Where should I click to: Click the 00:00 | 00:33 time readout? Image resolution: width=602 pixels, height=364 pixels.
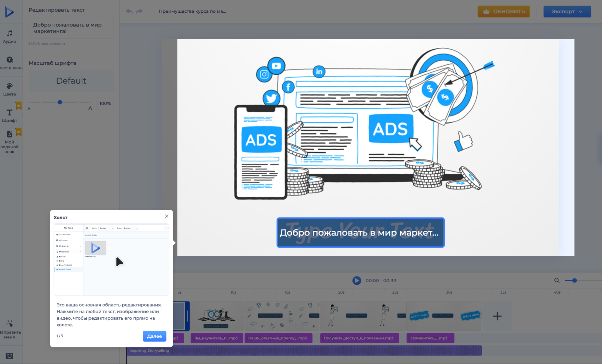pyautogui.click(x=381, y=280)
